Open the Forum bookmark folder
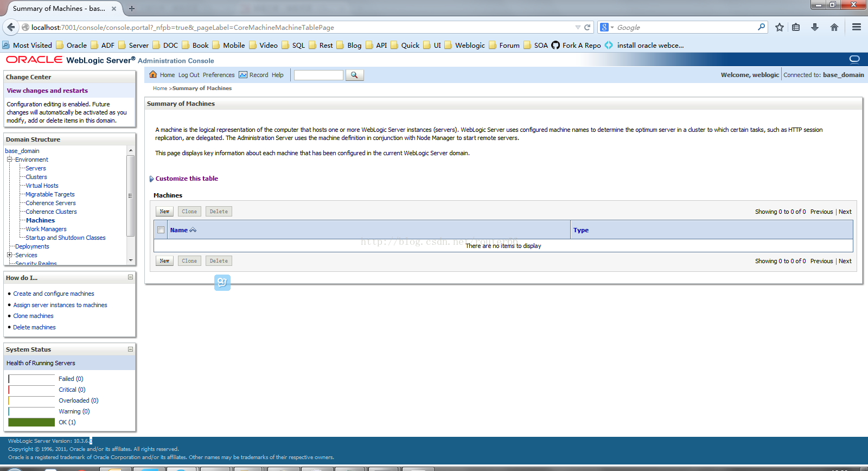The height and width of the screenshot is (471, 868). click(504, 45)
